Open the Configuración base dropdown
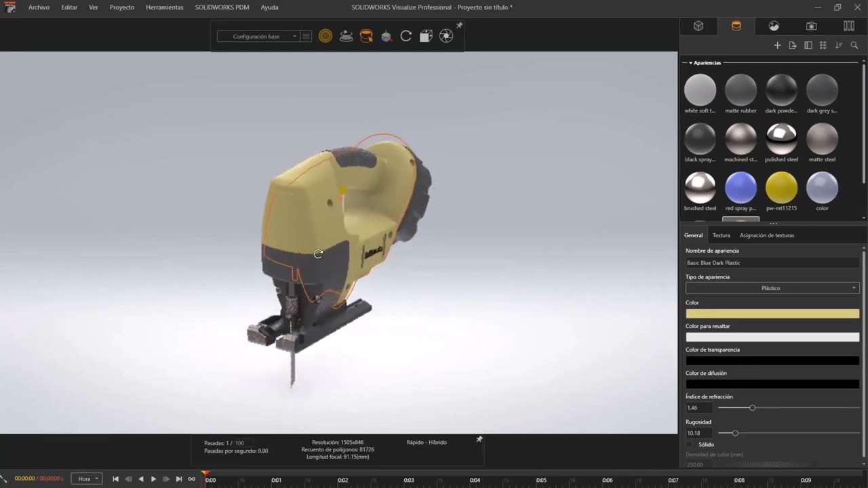 (258, 37)
